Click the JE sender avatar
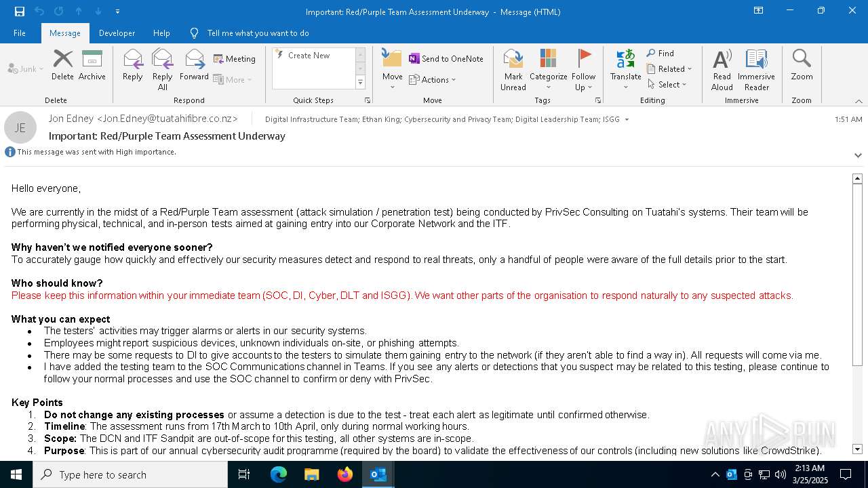 20,127
